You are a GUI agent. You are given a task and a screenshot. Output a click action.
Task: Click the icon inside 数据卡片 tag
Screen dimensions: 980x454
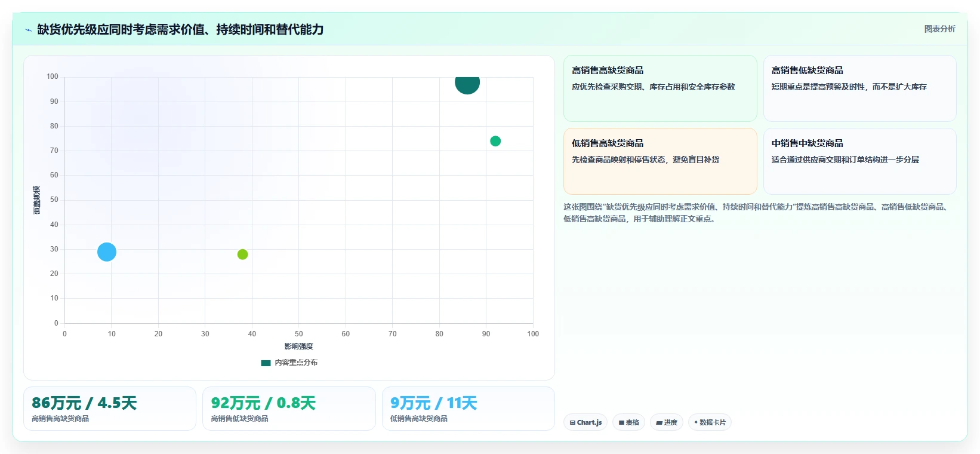696,422
